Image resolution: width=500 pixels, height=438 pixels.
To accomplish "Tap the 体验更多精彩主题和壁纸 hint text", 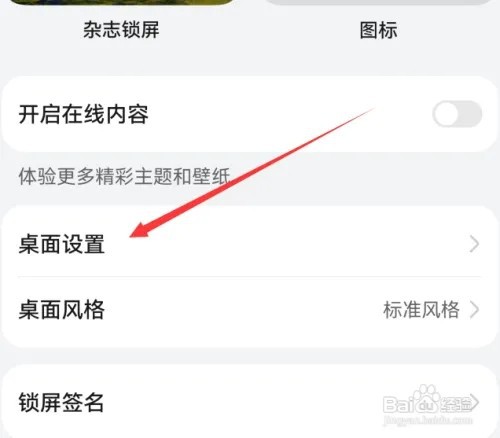I will tap(124, 176).
